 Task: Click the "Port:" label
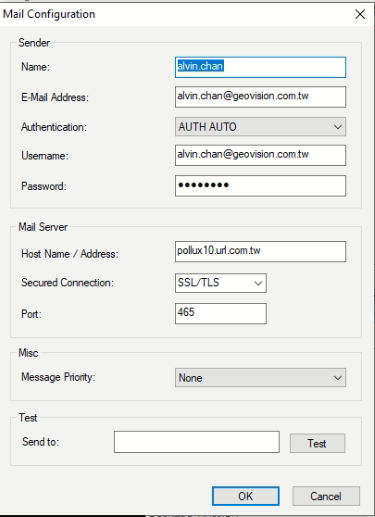[31, 314]
